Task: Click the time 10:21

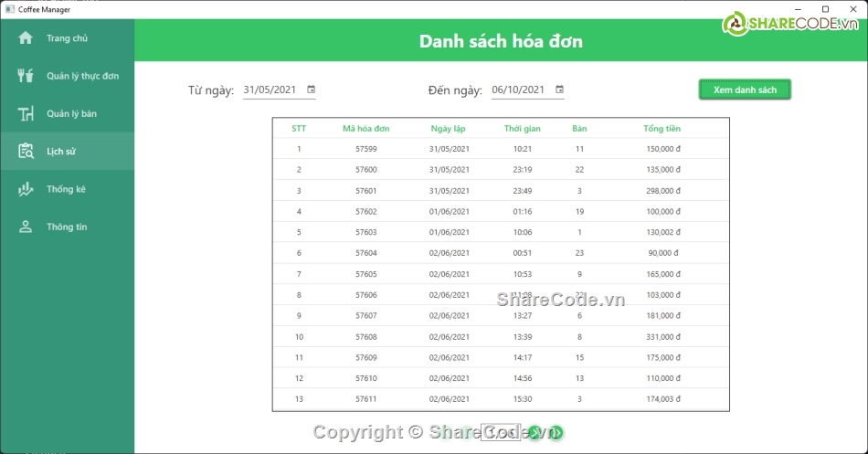Action: tap(522, 149)
